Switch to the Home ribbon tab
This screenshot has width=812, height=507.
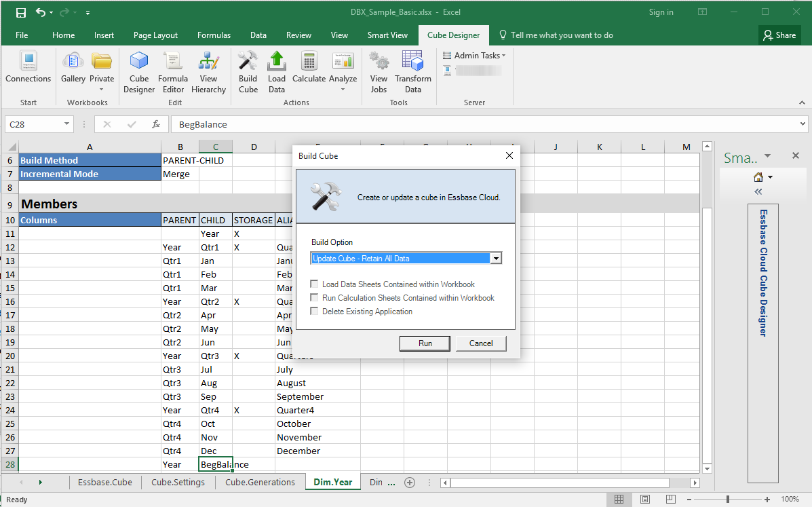[63, 35]
